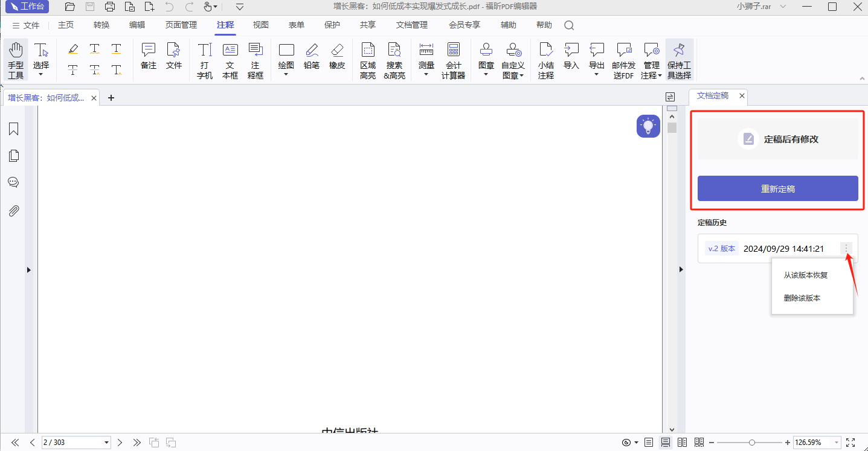Expand the Stamp dropdown arrow
Image resolution: width=868 pixels, height=451 pixels.
tap(486, 75)
